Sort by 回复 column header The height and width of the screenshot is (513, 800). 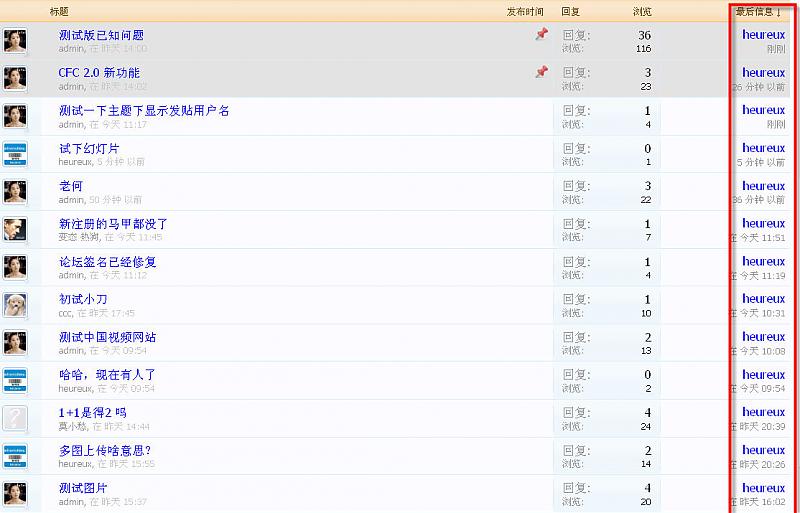pos(570,12)
